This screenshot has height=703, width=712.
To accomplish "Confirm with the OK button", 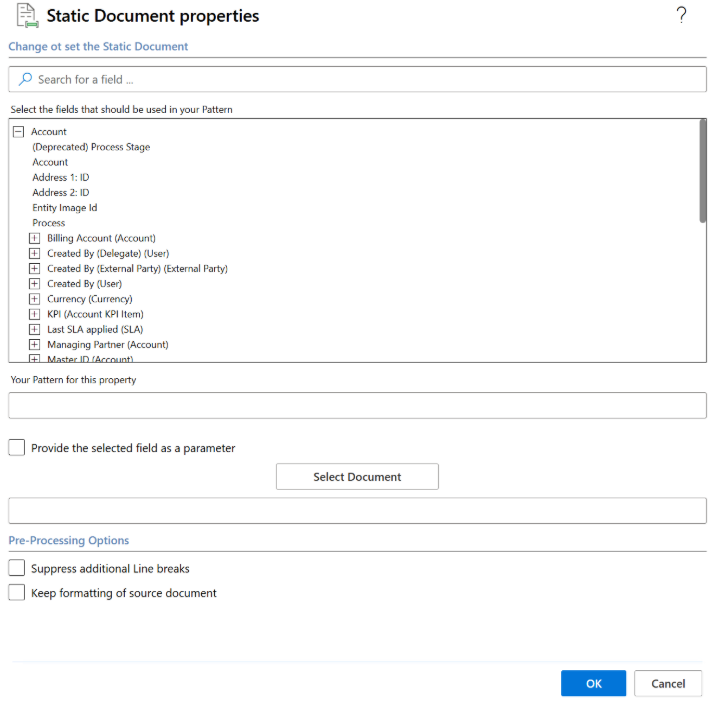I will pos(593,683).
